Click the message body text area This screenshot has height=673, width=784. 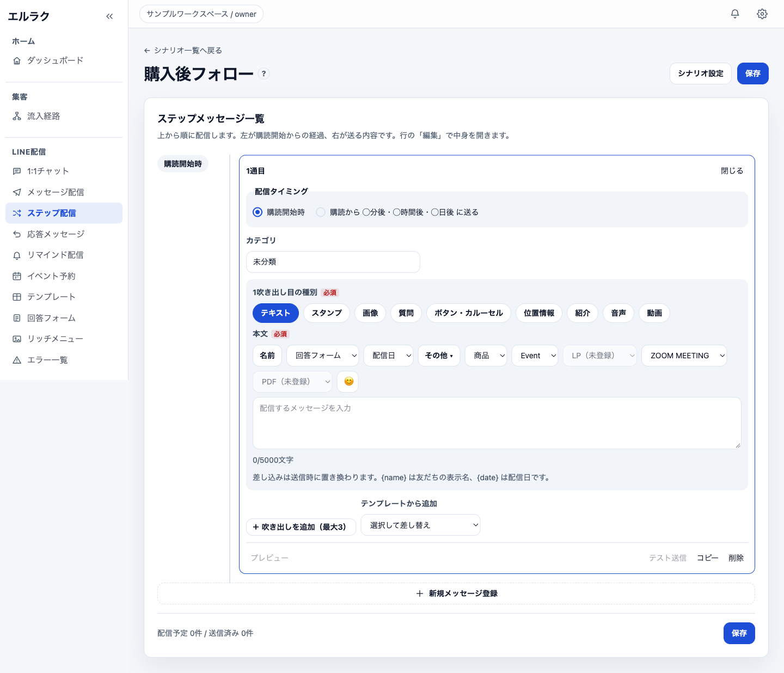point(497,423)
